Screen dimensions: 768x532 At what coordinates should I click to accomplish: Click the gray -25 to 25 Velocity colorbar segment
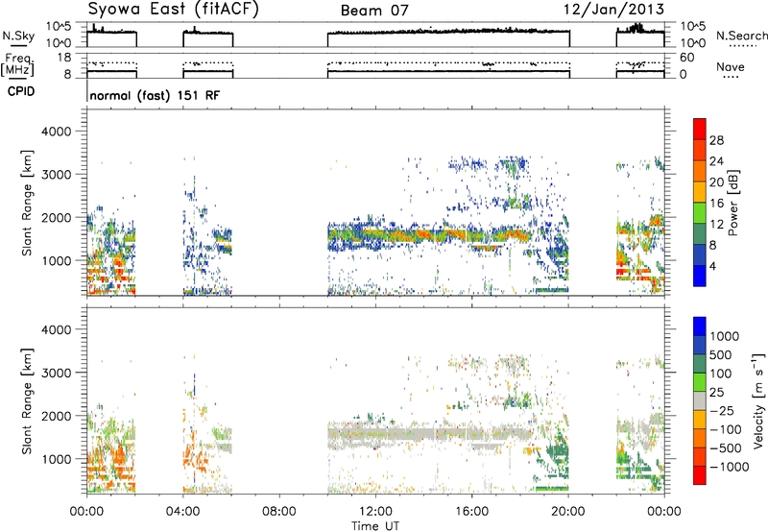point(700,400)
